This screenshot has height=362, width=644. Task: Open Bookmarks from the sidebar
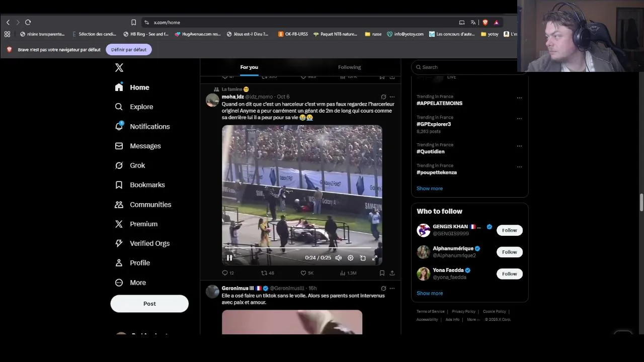click(x=139, y=185)
